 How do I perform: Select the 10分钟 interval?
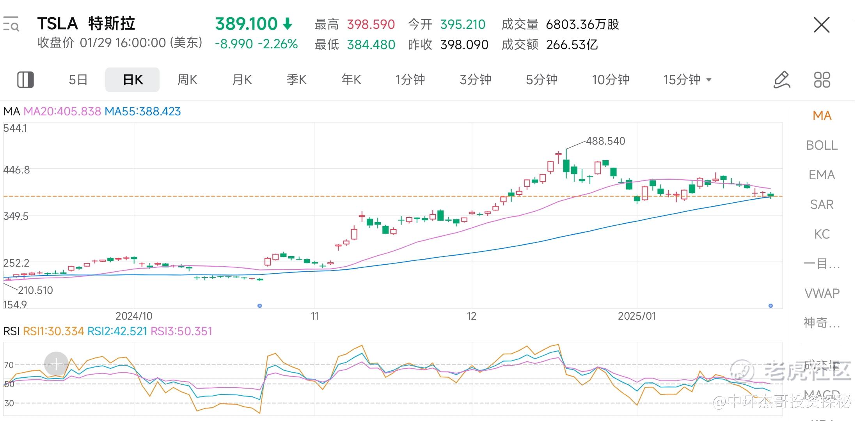611,80
